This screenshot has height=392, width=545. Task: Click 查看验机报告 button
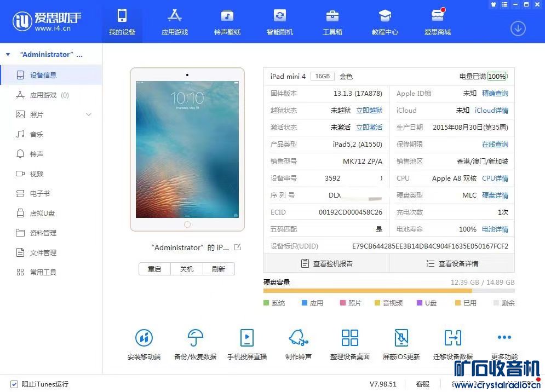pyautogui.click(x=326, y=263)
